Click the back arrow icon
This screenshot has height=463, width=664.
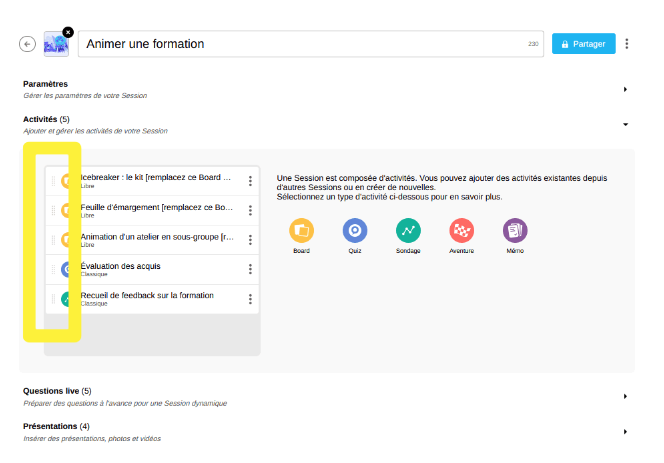(x=28, y=44)
